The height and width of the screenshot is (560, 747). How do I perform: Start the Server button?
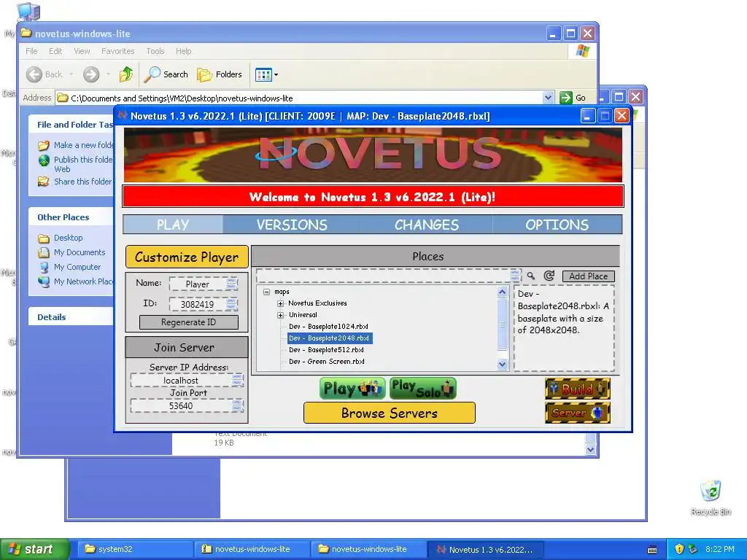578,413
